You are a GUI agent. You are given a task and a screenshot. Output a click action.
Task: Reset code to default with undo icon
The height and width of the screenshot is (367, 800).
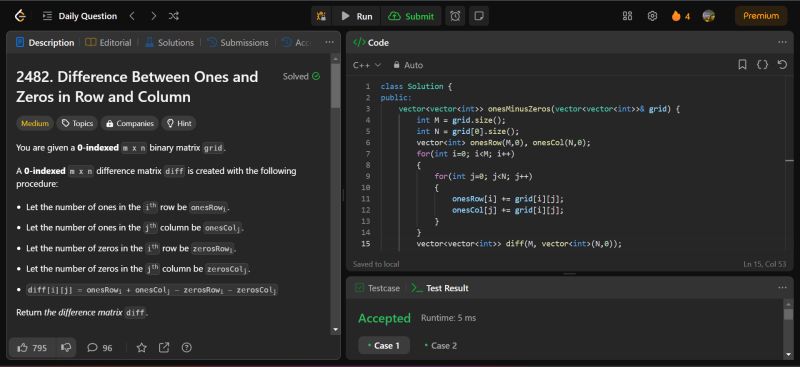[x=782, y=65]
